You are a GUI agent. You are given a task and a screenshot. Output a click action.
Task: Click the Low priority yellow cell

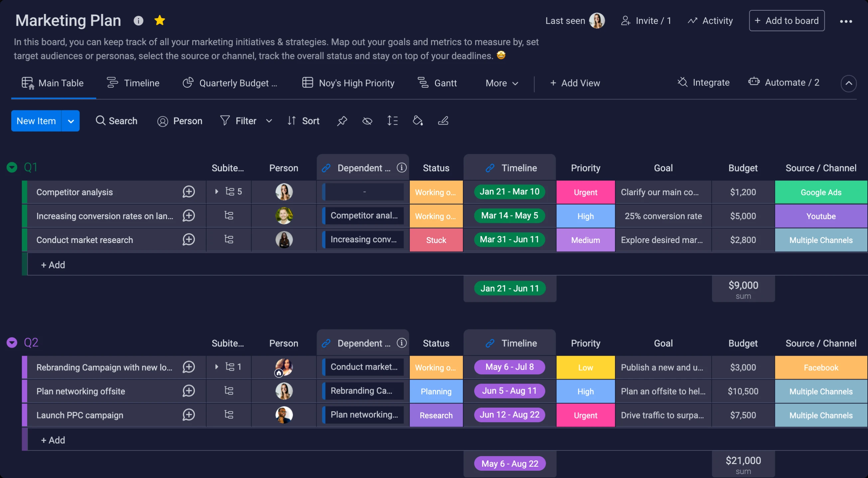click(585, 368)
